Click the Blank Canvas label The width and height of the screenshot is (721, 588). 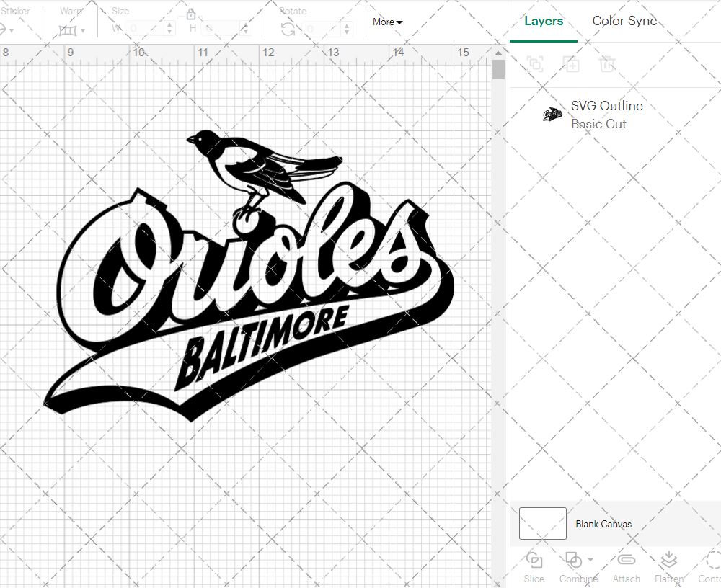point(603,524)
